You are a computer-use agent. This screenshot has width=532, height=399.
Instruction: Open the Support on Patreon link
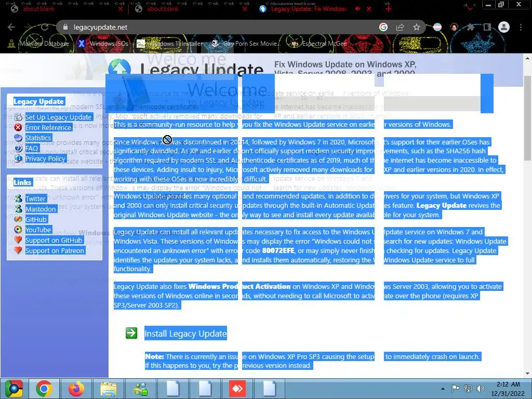(x=55, y=251)
